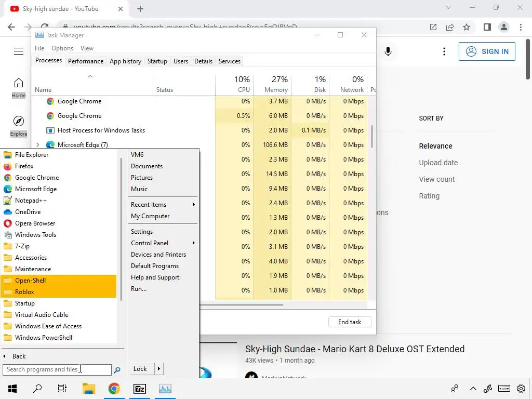Click YouTube voice search microphone
This screenshot has width=532, height=399.
pyautogui.click(x=388, y=51)
